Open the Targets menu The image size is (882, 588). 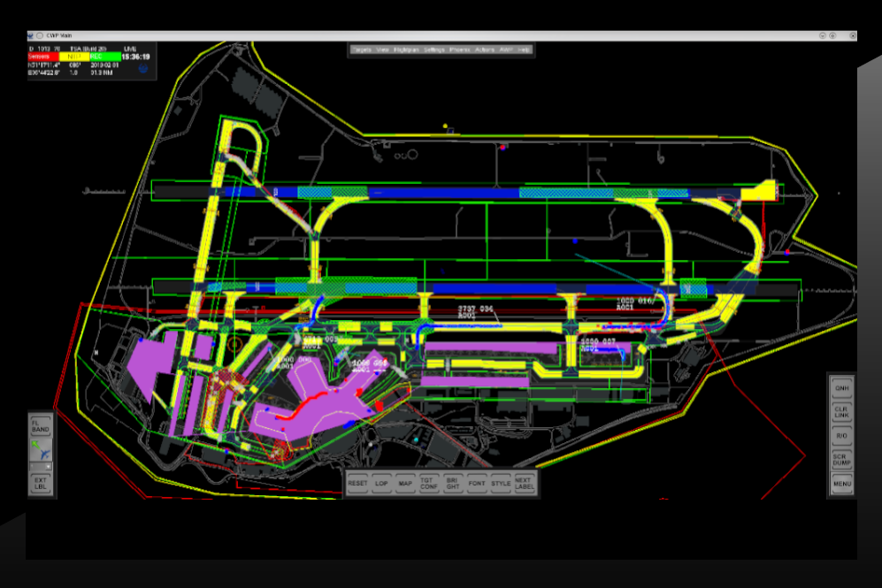pos(361,50)
